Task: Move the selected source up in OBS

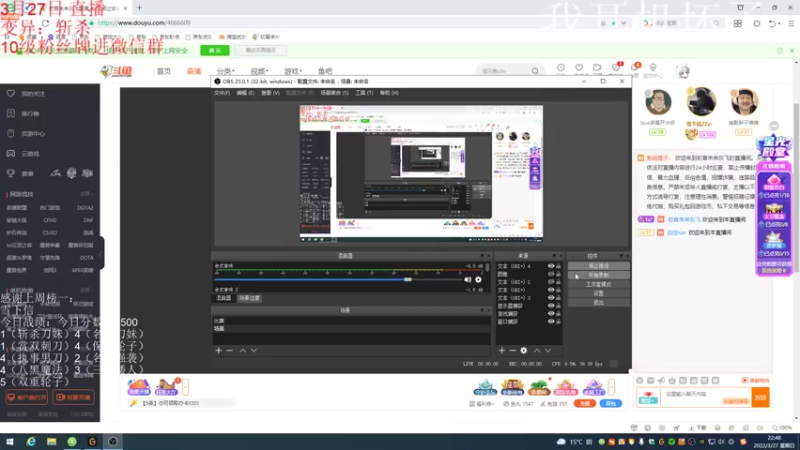Action: pos(537,351)
